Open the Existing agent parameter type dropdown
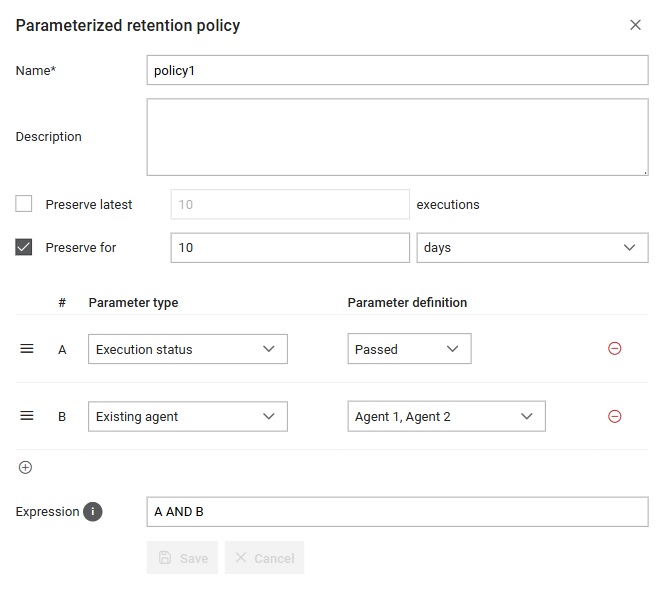The image size is (658, 594). [188, 416]
